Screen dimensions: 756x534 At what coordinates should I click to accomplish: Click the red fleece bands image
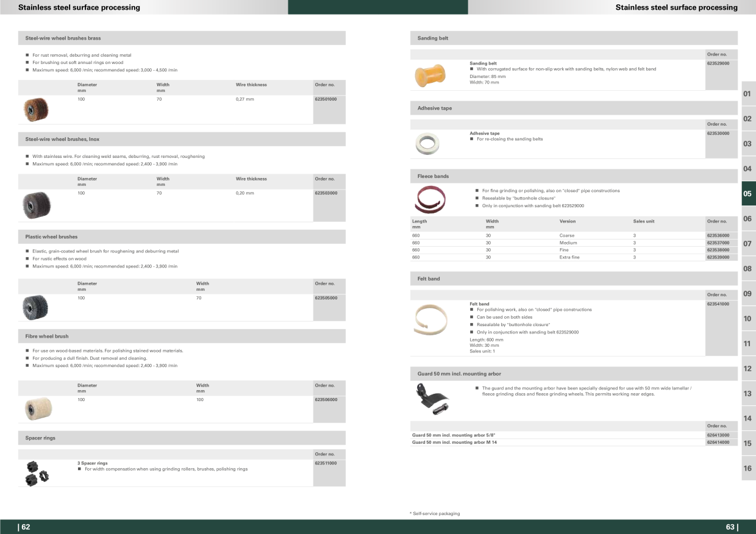pos(430,199)
